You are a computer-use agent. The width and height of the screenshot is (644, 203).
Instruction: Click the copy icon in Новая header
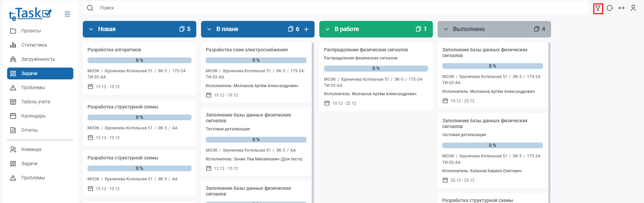click(182, 29)
